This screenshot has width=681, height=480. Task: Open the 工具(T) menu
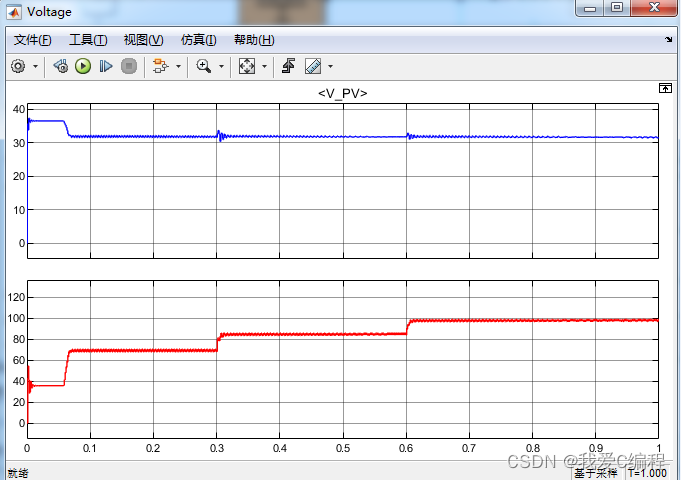click(88, 40)
